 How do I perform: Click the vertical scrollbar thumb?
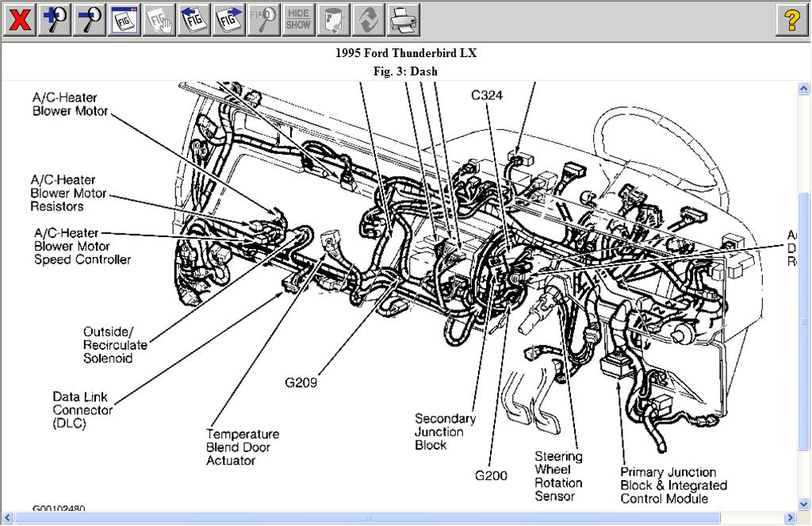803,321
